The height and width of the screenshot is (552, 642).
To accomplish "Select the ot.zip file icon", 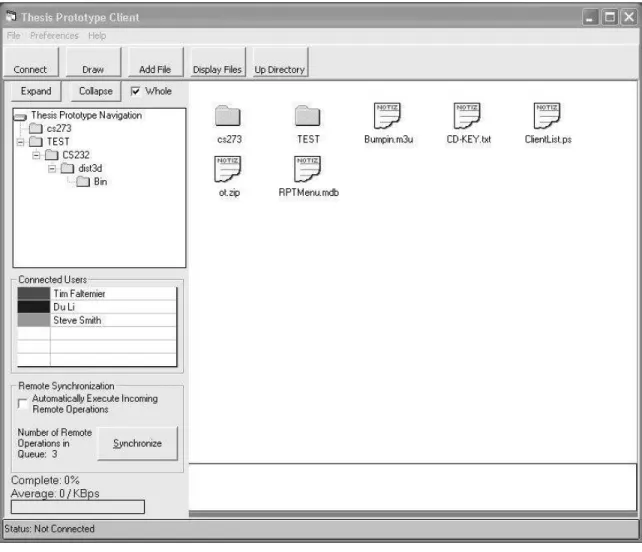I will point(228,169).
